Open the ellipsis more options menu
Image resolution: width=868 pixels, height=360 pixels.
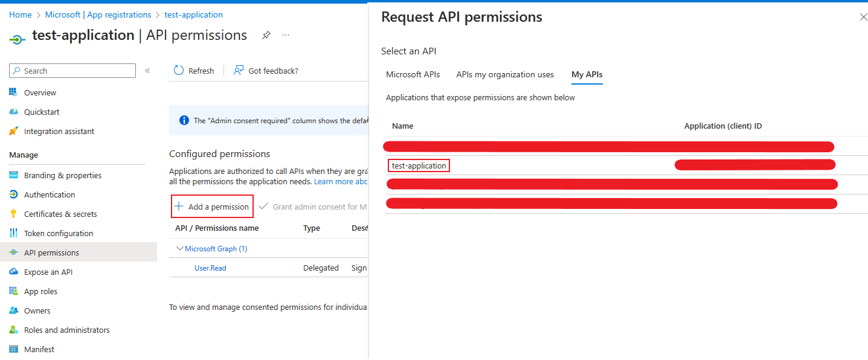pos(286,35)
